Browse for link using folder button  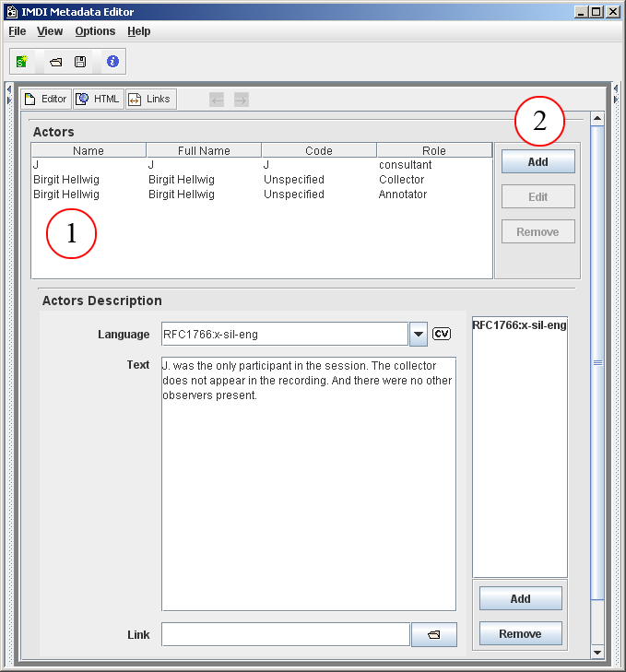click(x=433, y=634)
